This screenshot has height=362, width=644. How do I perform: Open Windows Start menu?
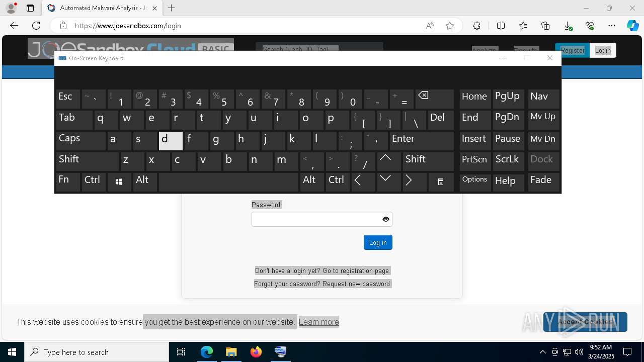tap(12, 352)
